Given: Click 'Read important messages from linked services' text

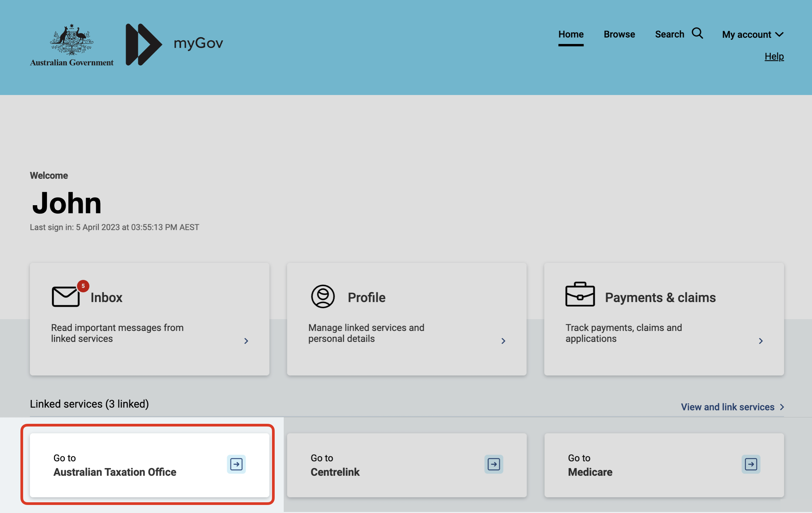Looking at the screenshot, I should pos(117,333).
